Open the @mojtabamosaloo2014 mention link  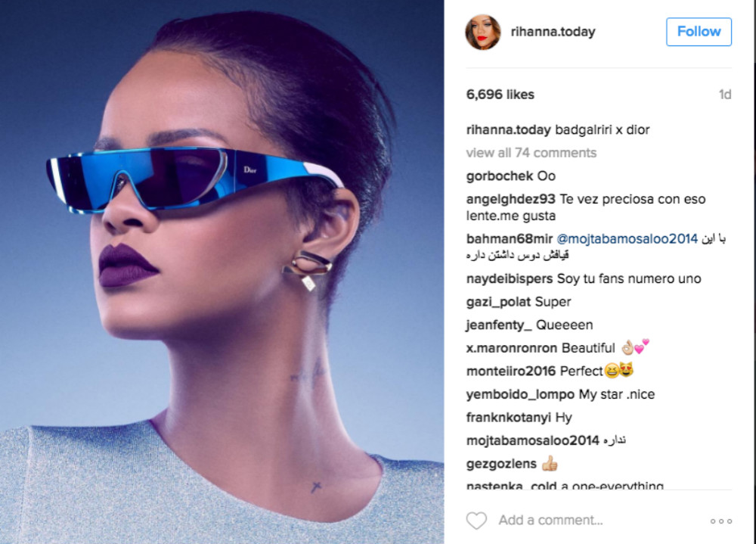(627, 238)
